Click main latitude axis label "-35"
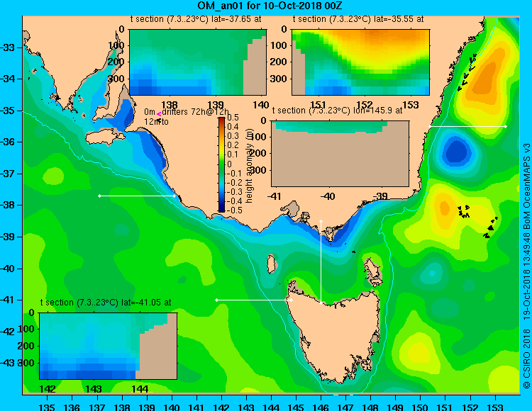Screen dimensions: 532x411 click(8, 111)
